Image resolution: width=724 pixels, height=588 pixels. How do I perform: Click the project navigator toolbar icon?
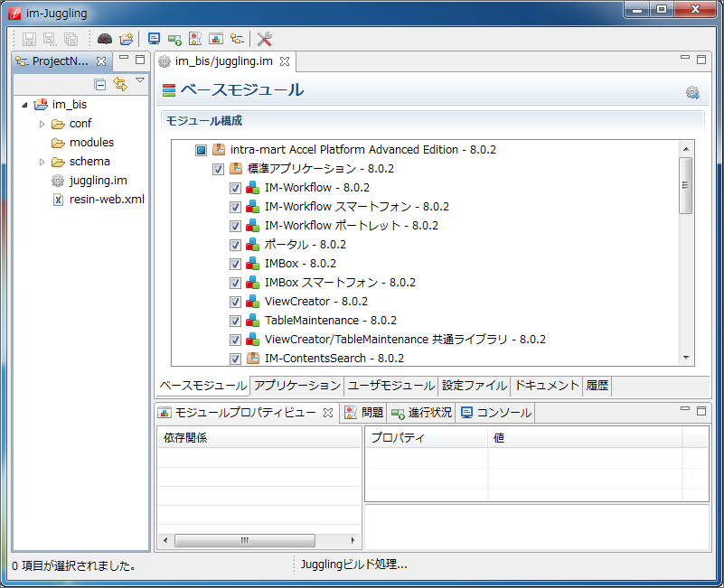pyautogui.click(x=237, y=39)
